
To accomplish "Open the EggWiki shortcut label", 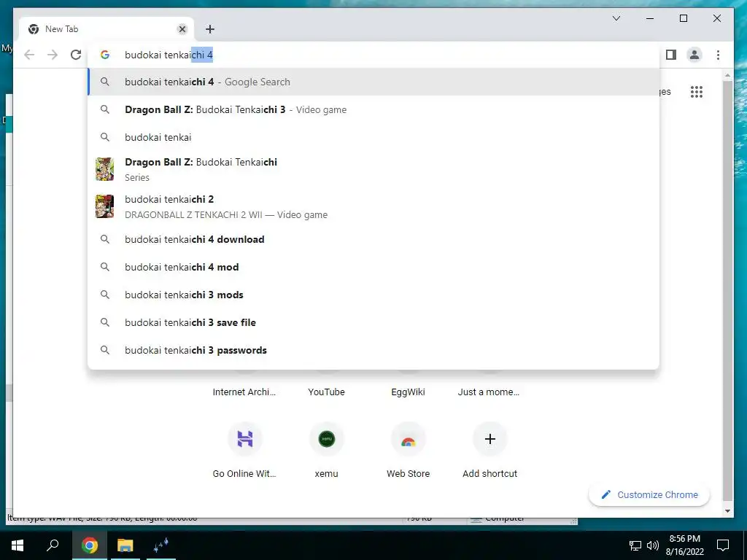I will click(409, 392).
